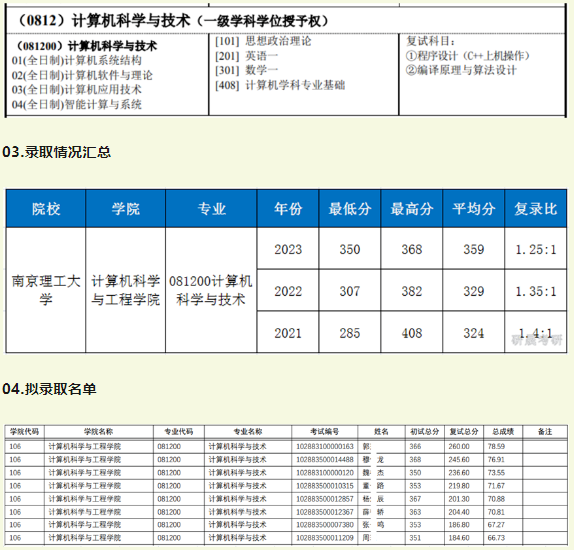Select the '计算机科学与工程学院' cell in summary table
Image resolution: width=574 pixels, height=550 pixels.
point(126,290)
